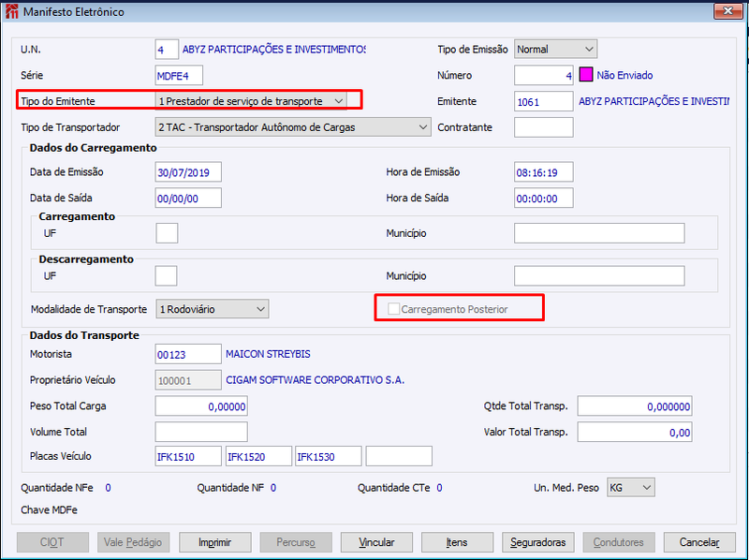Click the Quantidade CTe value
749x560 pixels.
tap(439, 488)
